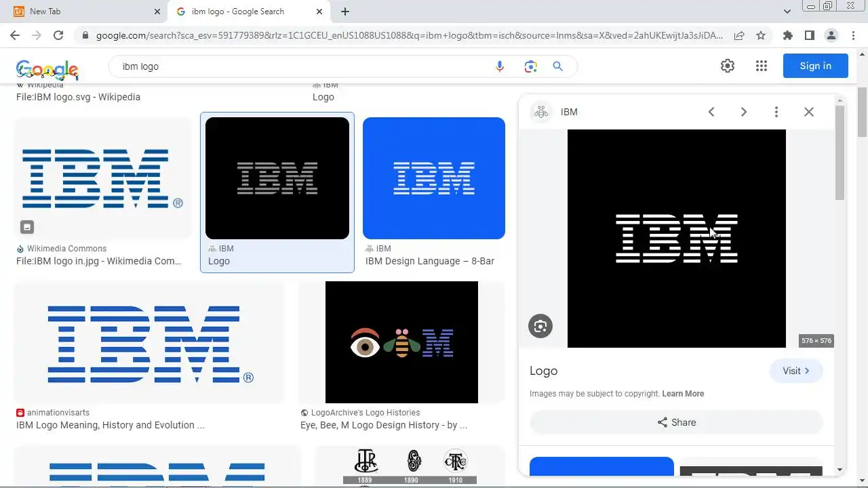Click the licensable badge on Wikimedia thumbnail
The image size is (868, 488).
point(26,227)
